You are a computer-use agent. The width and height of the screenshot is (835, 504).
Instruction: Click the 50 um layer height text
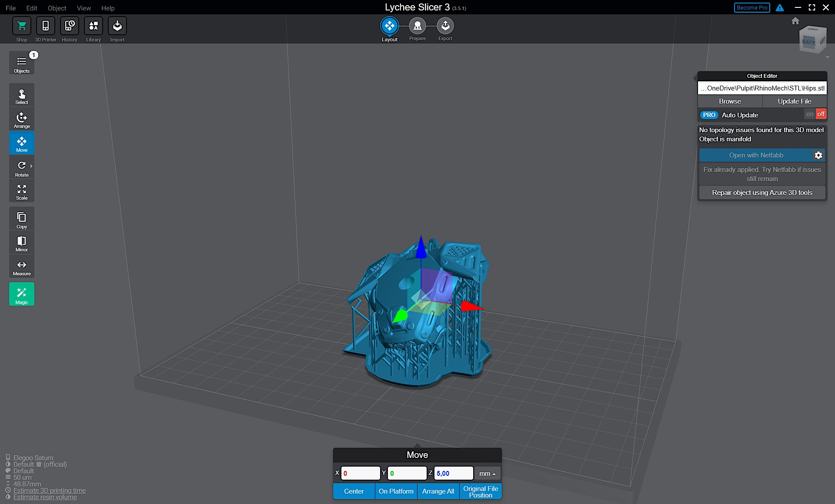(22, 477)
